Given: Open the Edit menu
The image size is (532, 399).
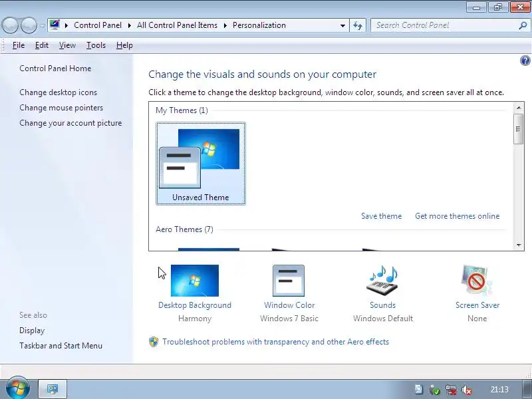Looking at the screenshot, I should (42, 45).
